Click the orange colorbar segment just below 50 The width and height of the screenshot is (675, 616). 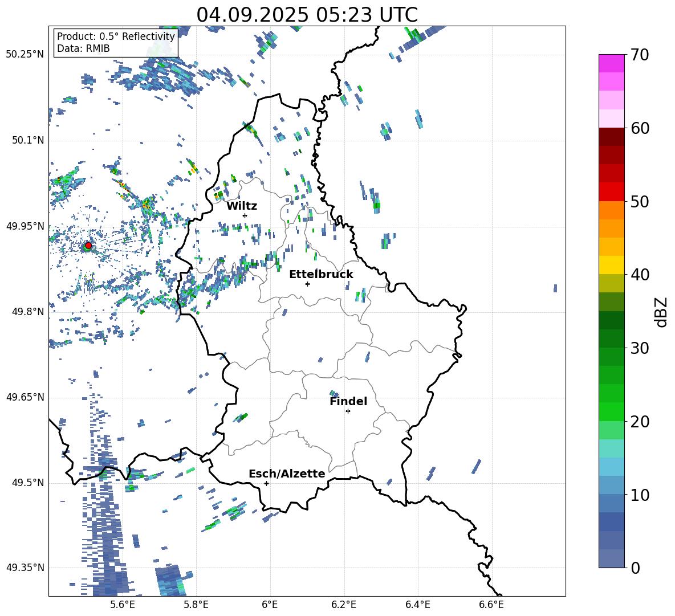click(612, 210)
